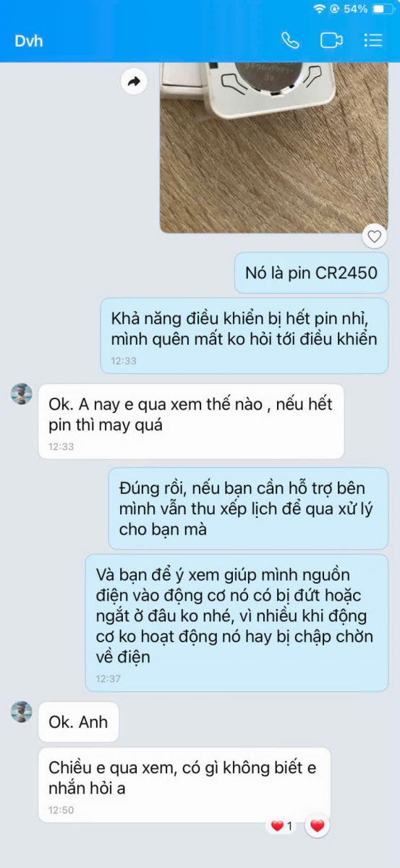Select the 'Khả năng điều khiển bị hết pin' message
400x868 pixels.
(244, 336)
